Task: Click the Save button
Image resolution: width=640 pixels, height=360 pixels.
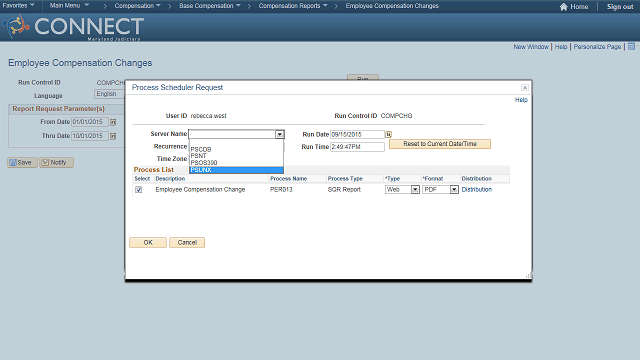Action: [x=22, y=162]
